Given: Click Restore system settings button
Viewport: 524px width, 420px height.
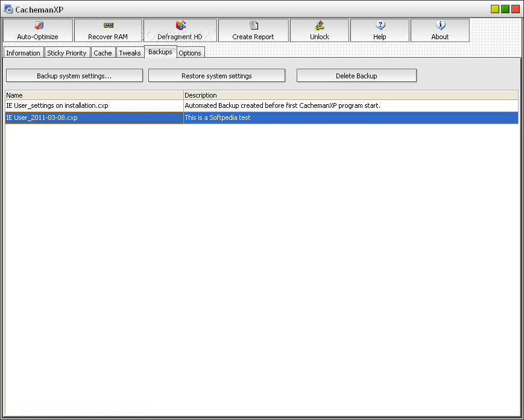Looking at the screenshot, I should 216,75.
